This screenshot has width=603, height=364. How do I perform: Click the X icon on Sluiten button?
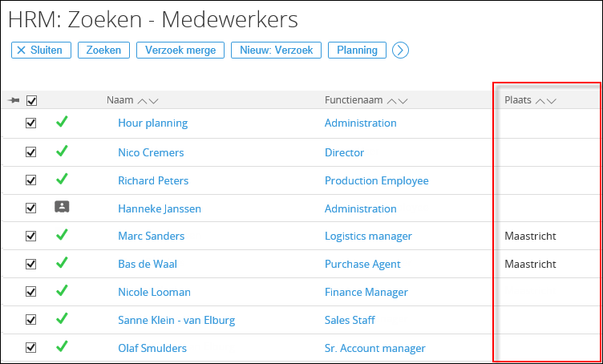[22, 51]
